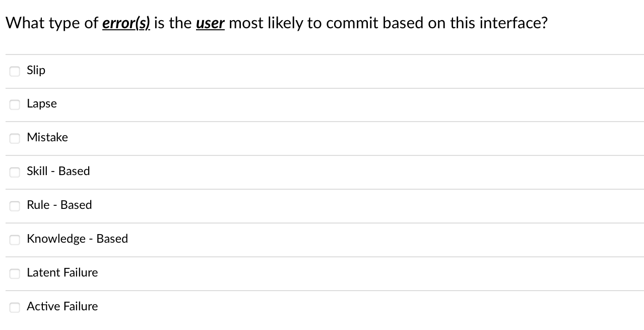The image size is (644, 330).
Task: Check the Rule - Based checkbox
Action: 15,206
